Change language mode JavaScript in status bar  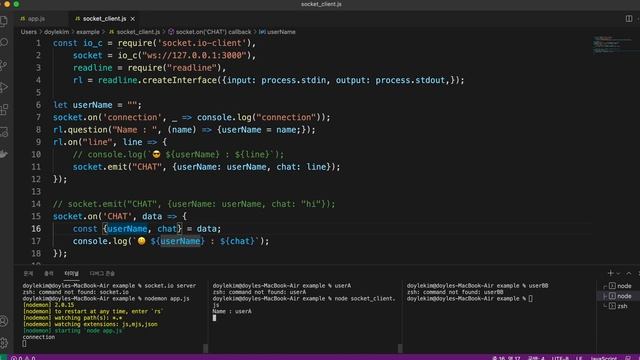pos(603,358)
